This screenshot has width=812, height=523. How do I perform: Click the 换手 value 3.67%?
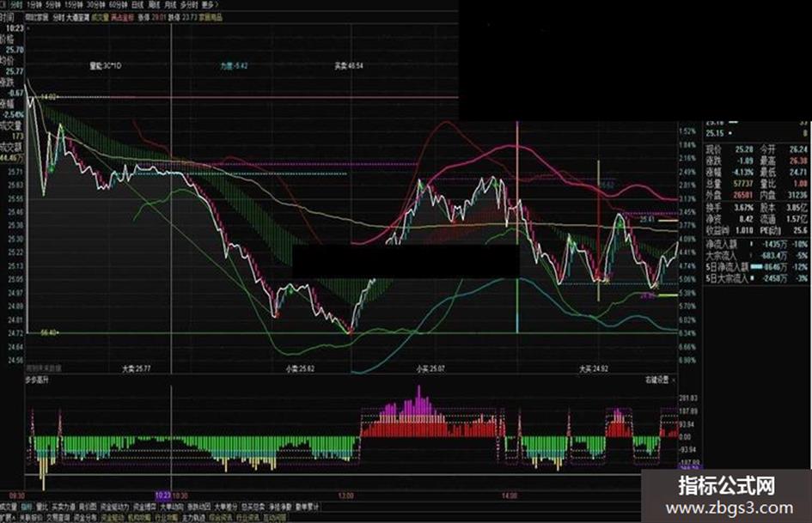742,208
